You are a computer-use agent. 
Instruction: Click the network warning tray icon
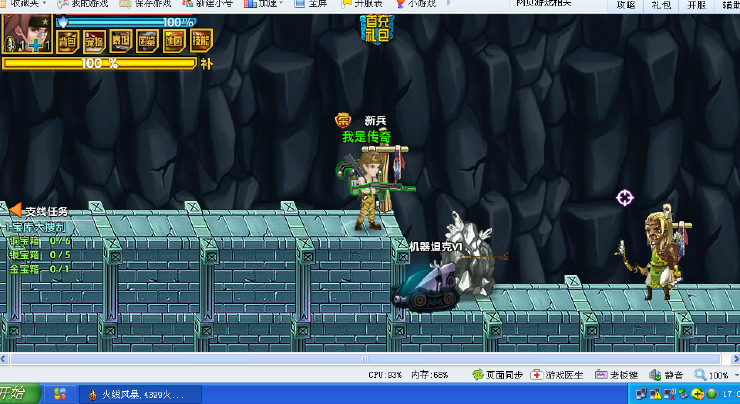click(655, 394)
